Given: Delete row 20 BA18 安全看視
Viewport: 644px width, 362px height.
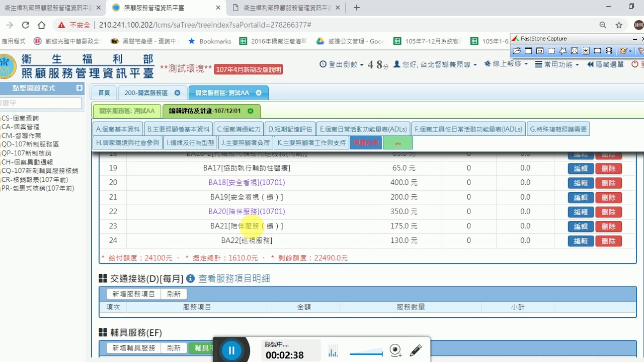Looking at the screenshot, I should (608, 183).
